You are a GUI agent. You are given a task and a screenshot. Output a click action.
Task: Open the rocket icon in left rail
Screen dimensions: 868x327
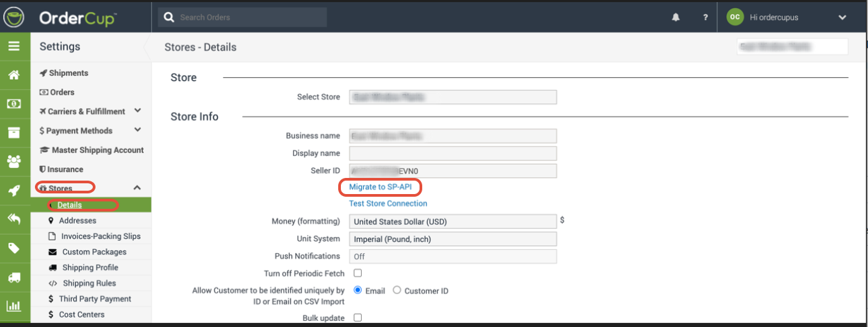(x=13, y=191)
